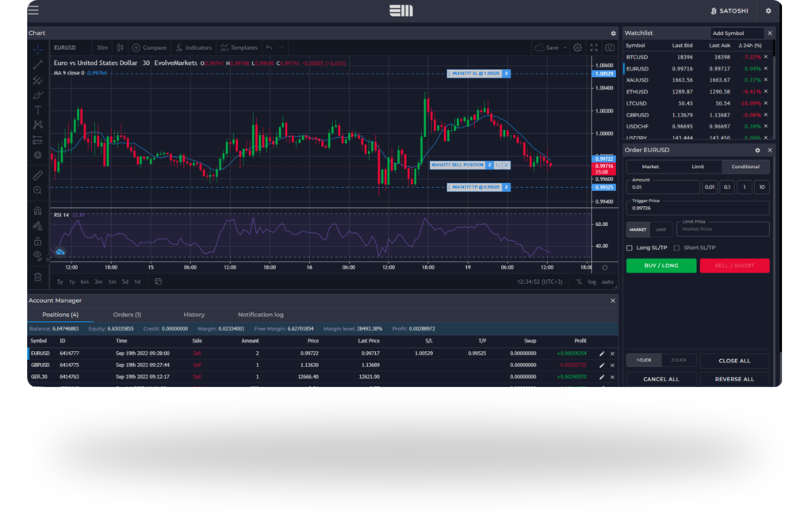Open the hamburger main menu

(33, 11)
